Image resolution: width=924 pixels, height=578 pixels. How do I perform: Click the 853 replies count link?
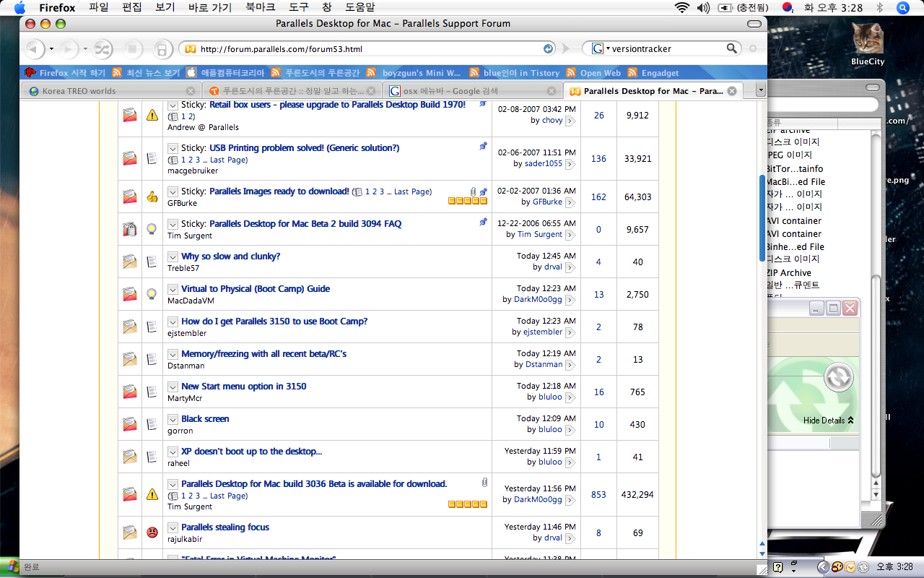tap(598, 495)
